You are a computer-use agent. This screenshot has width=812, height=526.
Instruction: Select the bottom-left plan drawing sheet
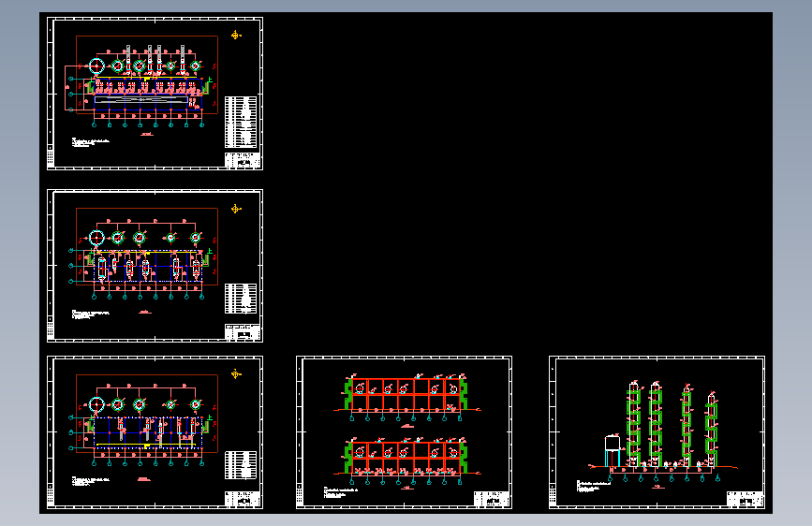(x=155, y=432)
